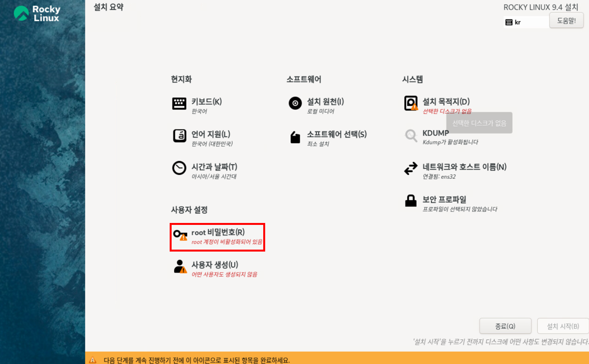
Task: Click the kr keyboard layout icon
Action: click(509, 22)
